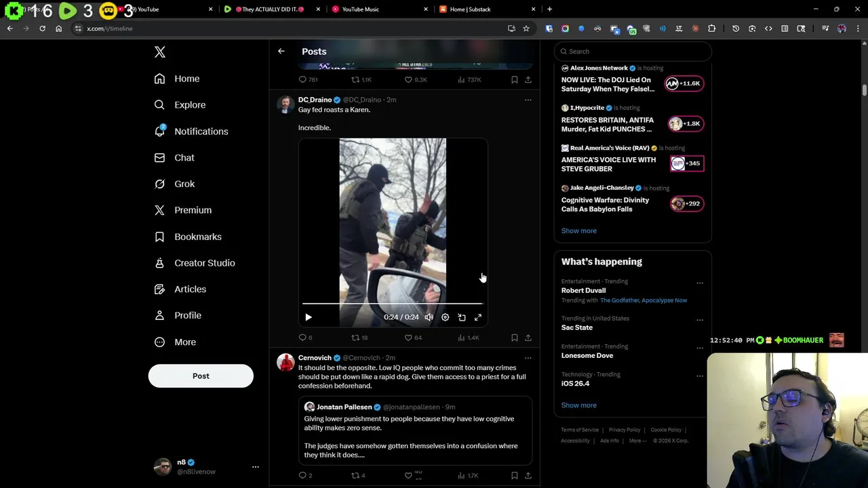Bookmark the Cernovich post

(515, 476)
